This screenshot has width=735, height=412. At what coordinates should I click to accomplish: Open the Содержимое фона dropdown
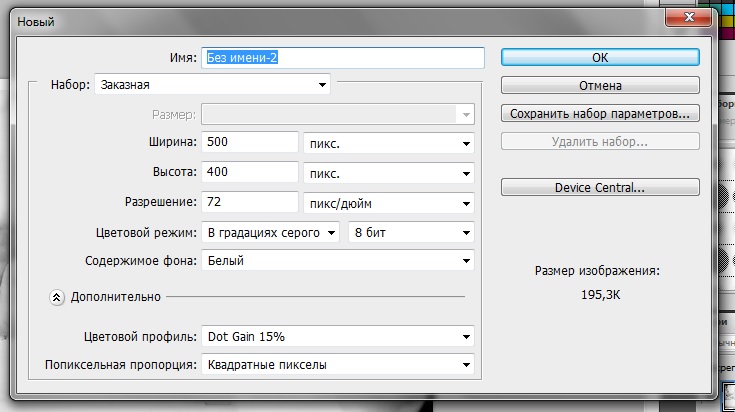pos(337,262)
